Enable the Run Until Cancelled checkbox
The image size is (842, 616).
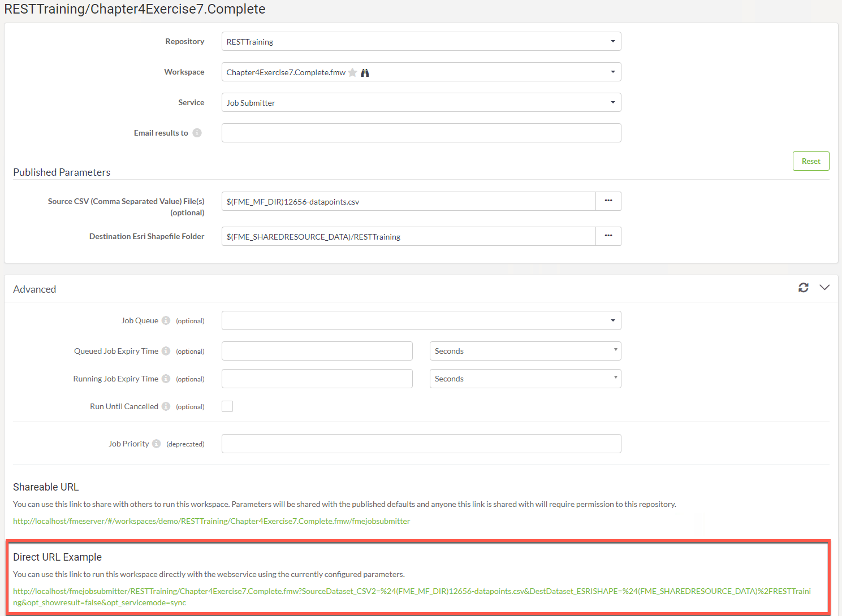tap(227, 406)
